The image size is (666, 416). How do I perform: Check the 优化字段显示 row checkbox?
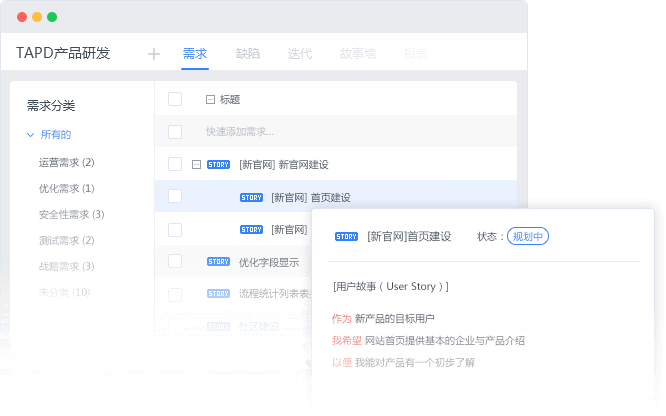click(175, 261)
